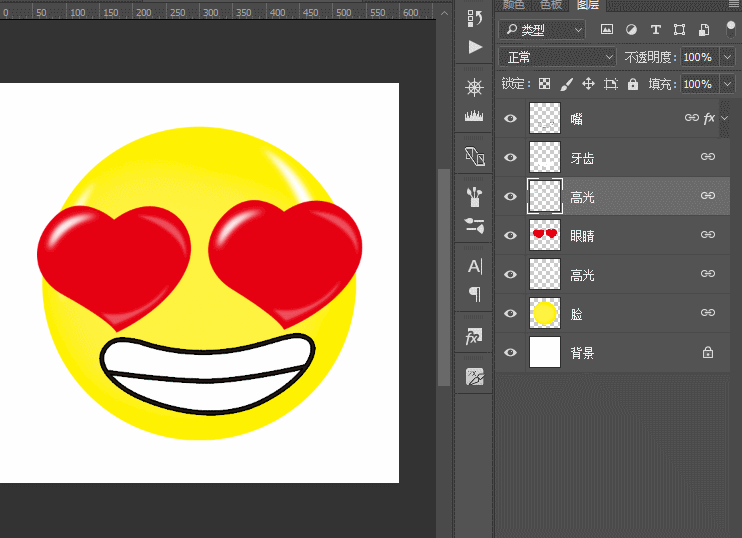Hide the 眼睛 layer
This screenshot has height=538, width=742.
(510, 235)
